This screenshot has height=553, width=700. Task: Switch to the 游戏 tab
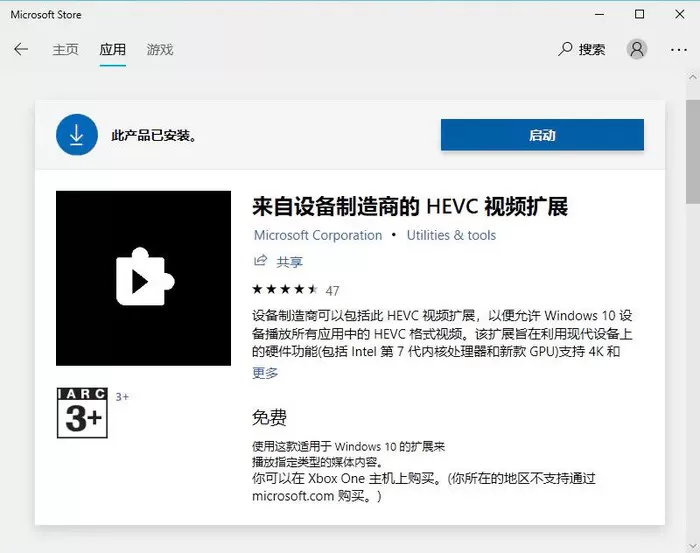(160, 50)
